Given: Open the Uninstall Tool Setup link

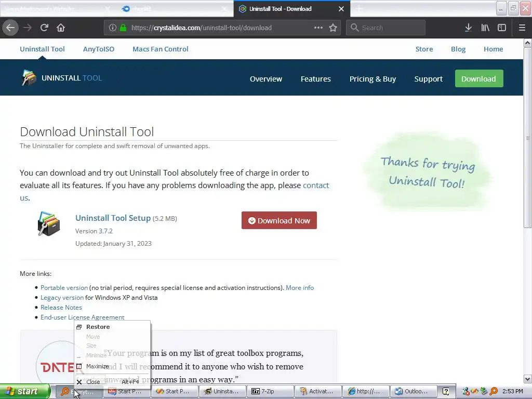Looking at the screenshot, I should pyautogui.click(x=113, y=218).
